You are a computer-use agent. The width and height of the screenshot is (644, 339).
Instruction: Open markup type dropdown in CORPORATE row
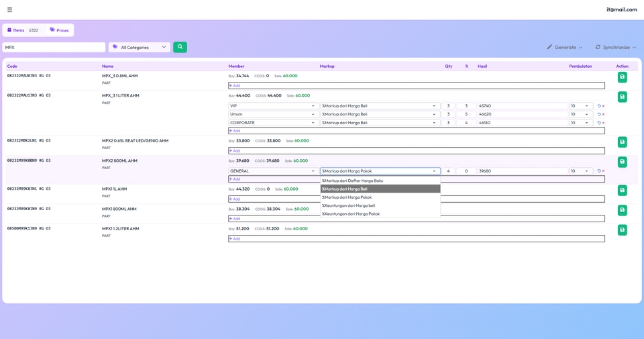(x=380, y=123)
